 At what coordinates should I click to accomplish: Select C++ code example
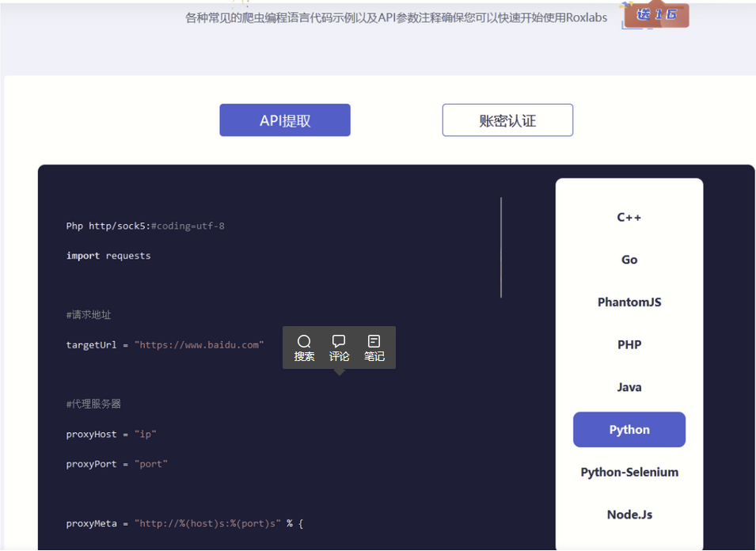(x=629, y=218)
